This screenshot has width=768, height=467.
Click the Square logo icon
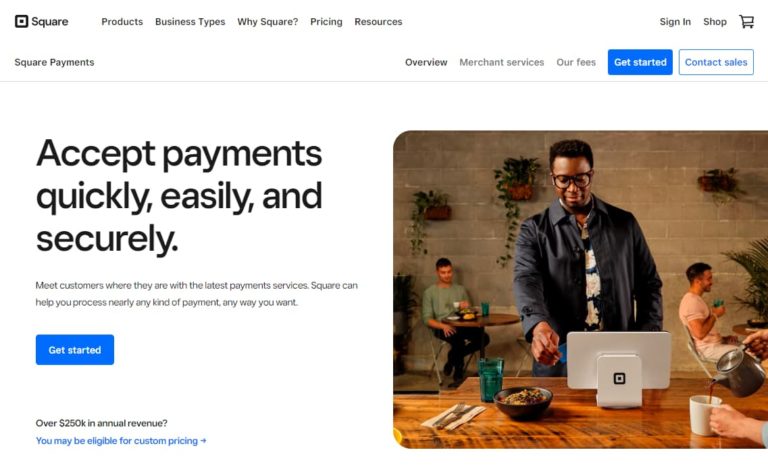coord(22,22)
